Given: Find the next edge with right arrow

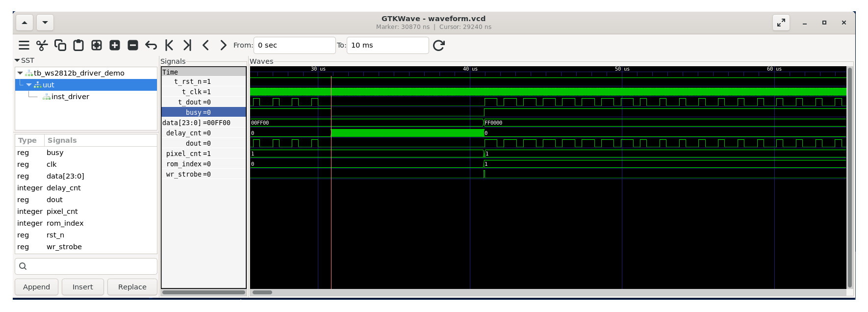Looking at the screenshot, I should (x=223, y=46).
